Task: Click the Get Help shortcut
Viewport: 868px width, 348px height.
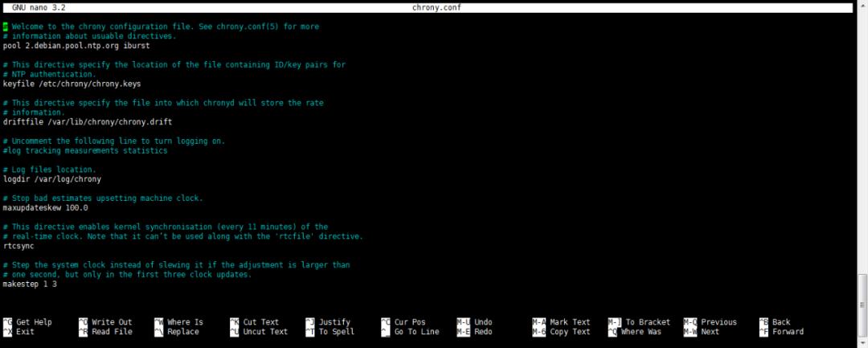Action: 27,322
